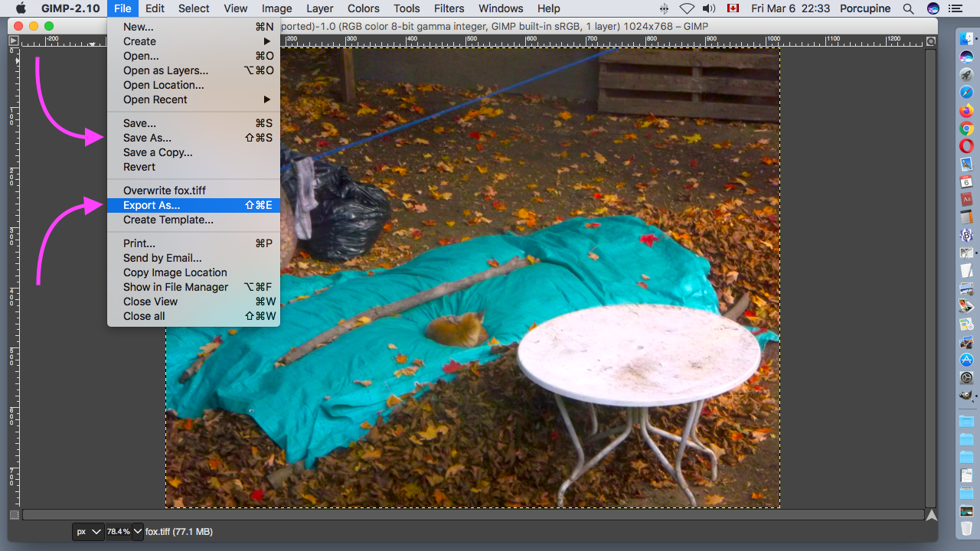This screenshot has width=980, height=551.
Task: Toggle Quick Mask button at bottom left
Action: [14, 515]
